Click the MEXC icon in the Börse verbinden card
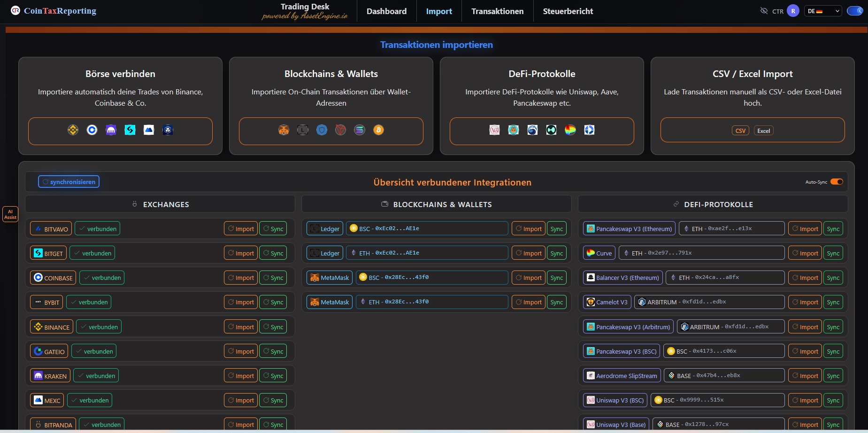This screenshot has width=868, height=433. coord(149,130)
